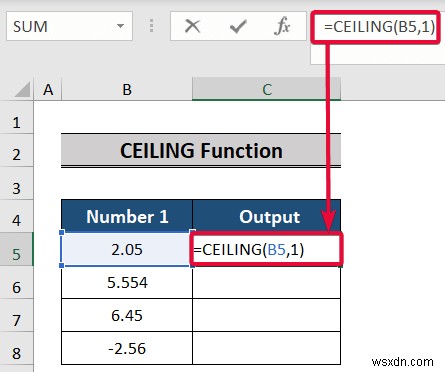This screenshot has height=372, width=445.
Task: Click the Output header cell
Action: click(267, 216)
